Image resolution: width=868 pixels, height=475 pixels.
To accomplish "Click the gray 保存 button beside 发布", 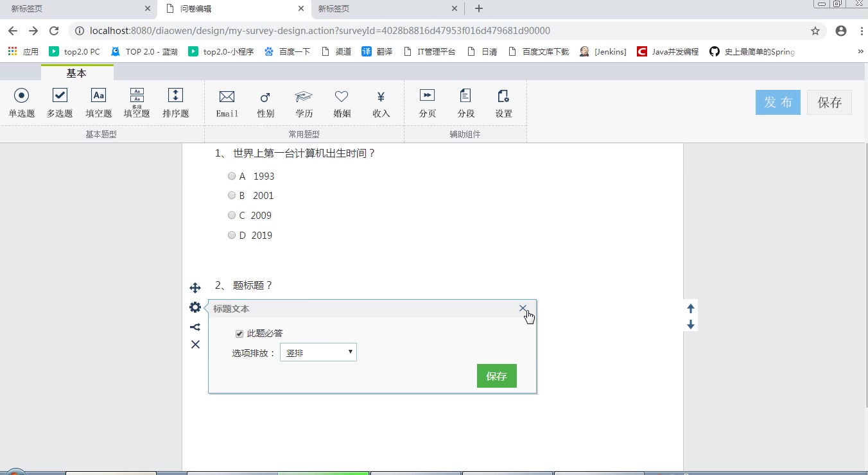I will [x=829, y=103].
